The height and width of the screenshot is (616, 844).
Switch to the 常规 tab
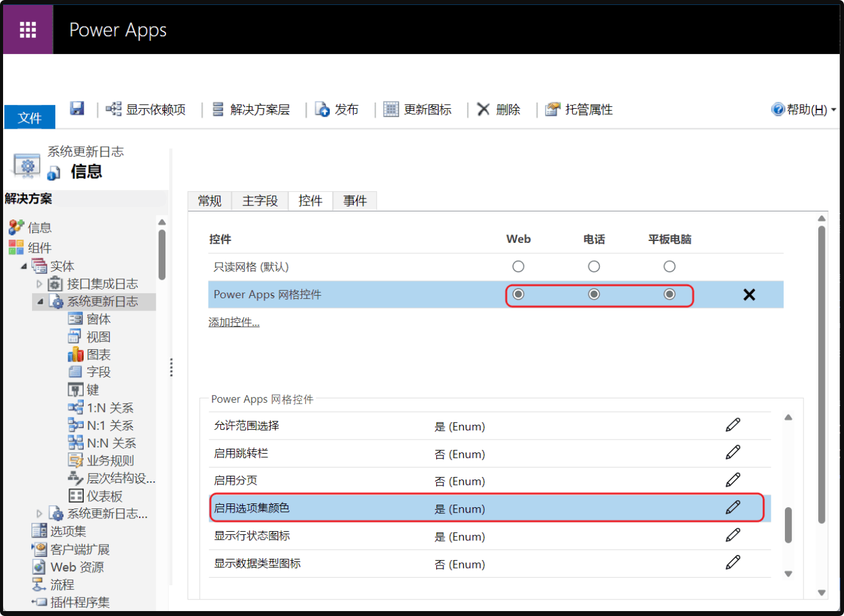210,201
